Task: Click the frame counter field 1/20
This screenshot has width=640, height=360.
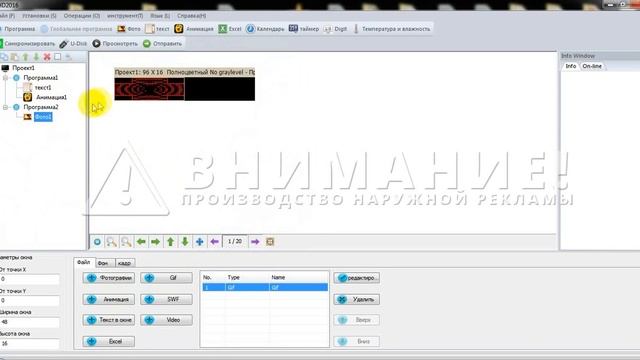Action: (x=235, y=242)
